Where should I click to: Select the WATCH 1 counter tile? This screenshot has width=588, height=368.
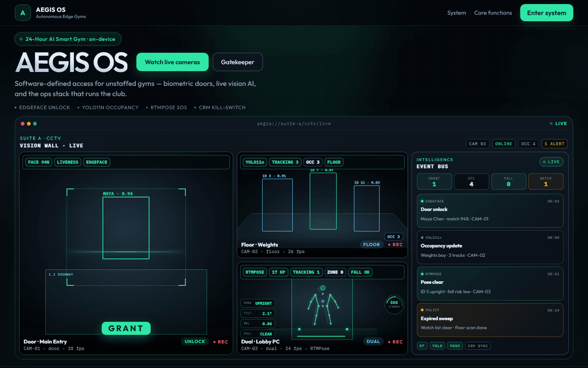[546, 182]
